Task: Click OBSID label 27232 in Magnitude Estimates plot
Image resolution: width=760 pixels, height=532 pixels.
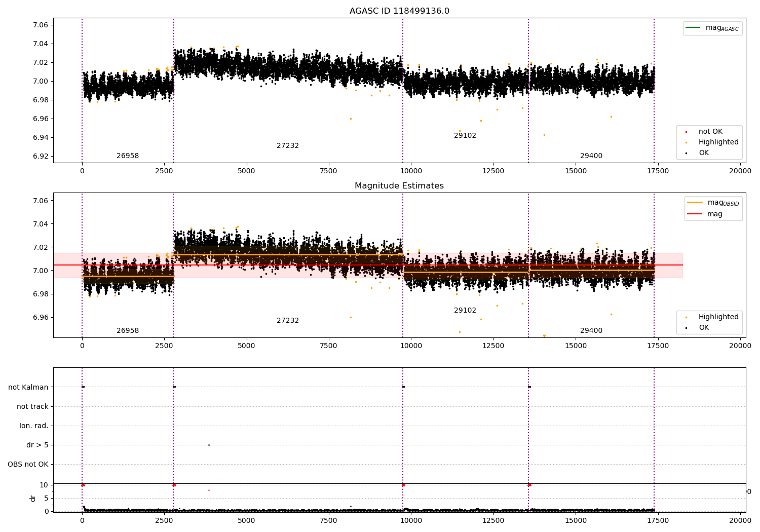Action: click(x=288, y=321)
